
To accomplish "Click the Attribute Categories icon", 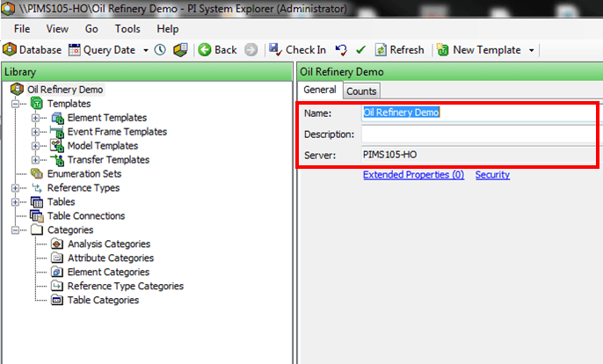I will tap(57, 258).
